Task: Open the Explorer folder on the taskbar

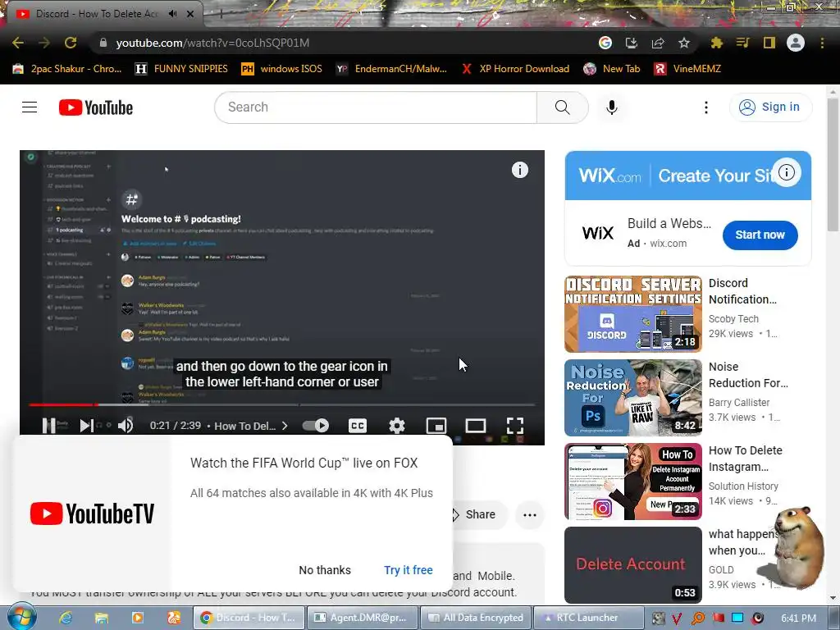Action: (x=101, y=618)
